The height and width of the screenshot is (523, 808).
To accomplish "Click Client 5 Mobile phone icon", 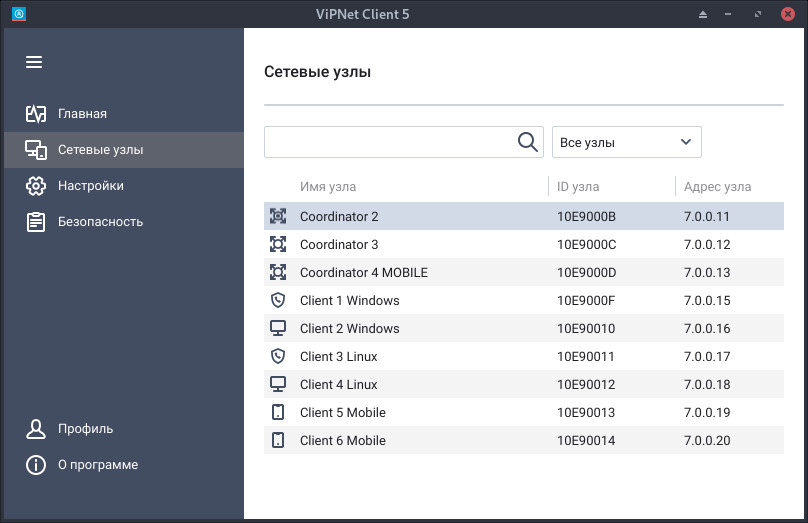I will click(x=278, y=412).
